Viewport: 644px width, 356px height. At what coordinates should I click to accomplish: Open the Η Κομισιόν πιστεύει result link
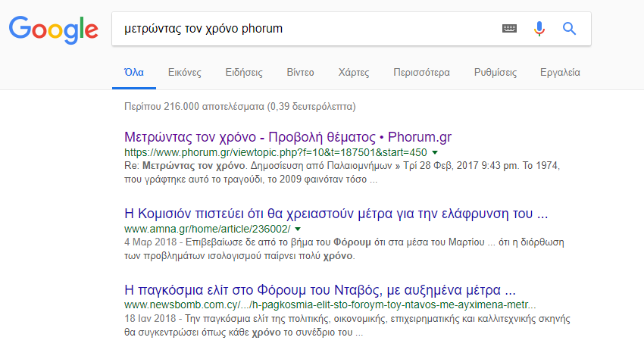[x=336, y=214]
